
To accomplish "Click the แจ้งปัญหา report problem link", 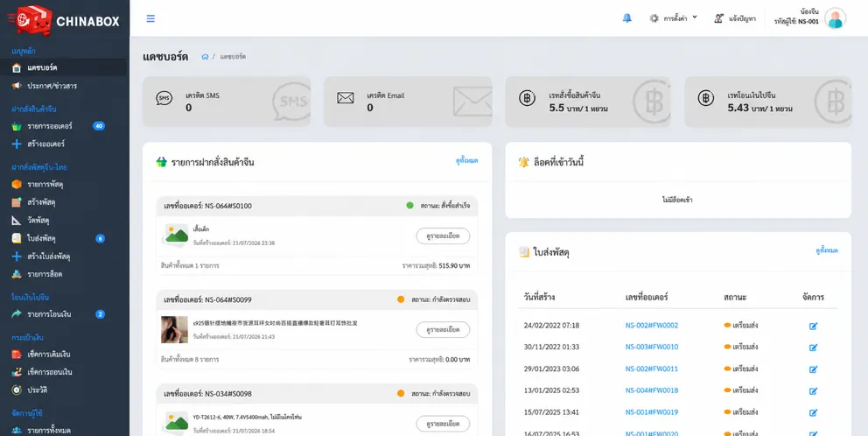I will (735, 18).
